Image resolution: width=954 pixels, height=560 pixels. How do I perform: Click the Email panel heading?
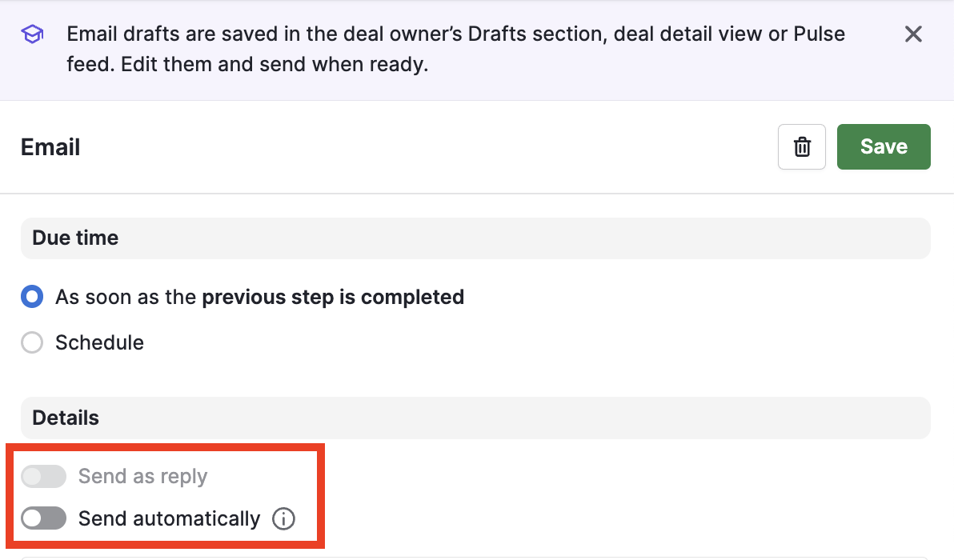click(x=50, y=148)
